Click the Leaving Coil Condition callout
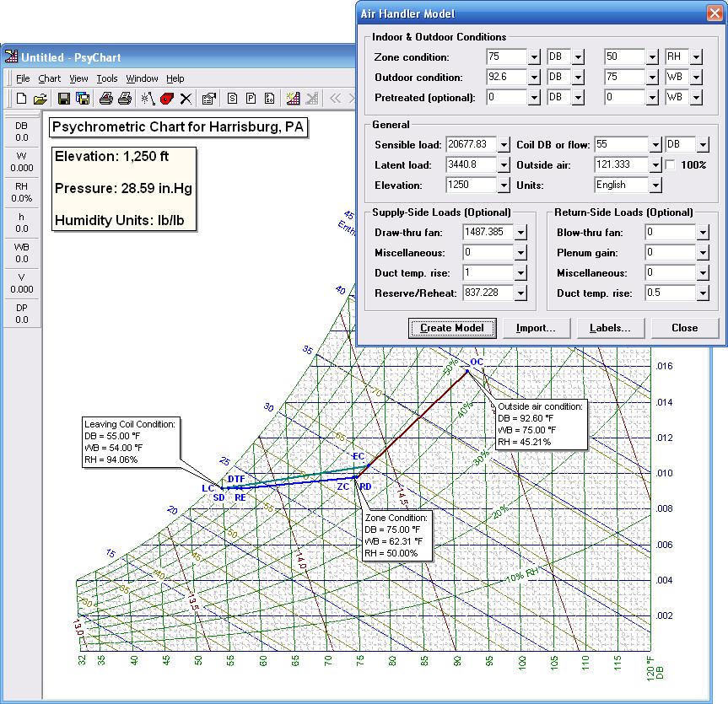The width and height of the screenshot is (728, 704). (130, 442)
